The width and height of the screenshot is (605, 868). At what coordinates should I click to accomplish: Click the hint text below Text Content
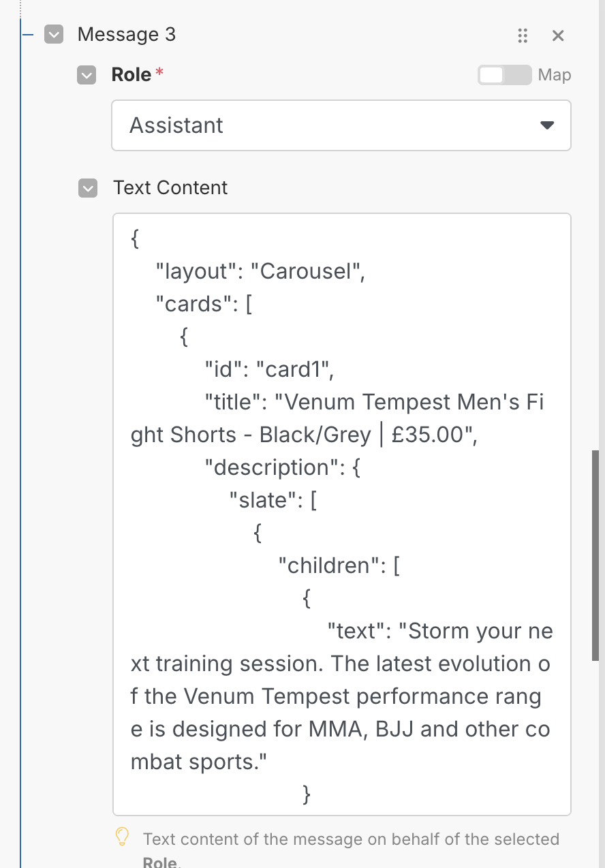coord(351,839)
